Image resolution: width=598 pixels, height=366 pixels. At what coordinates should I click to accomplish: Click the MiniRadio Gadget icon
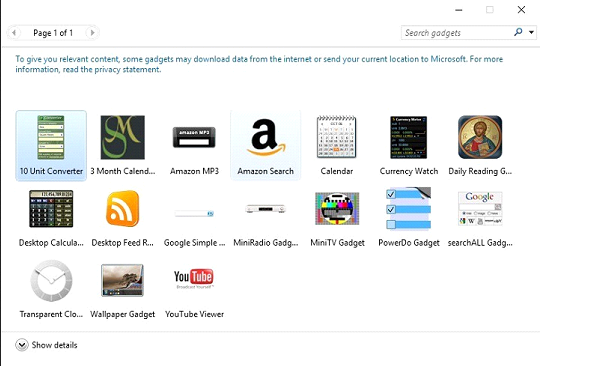click(266, 209)
